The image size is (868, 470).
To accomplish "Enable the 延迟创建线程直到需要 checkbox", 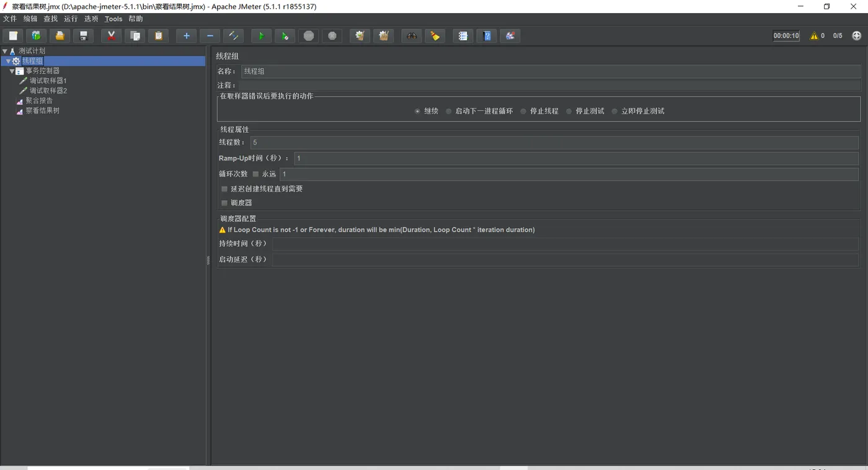I will pyautogui.click(x=224, y=189).
